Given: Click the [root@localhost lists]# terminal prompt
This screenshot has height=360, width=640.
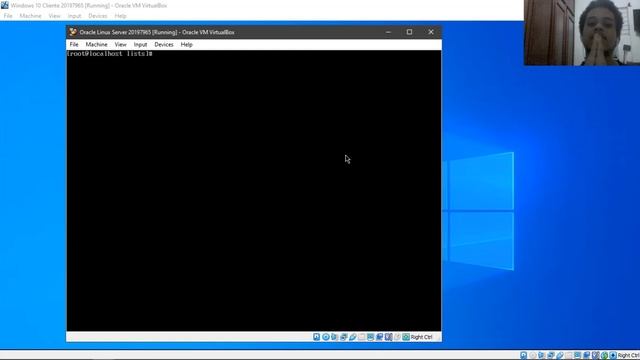Looking at the screenshot, I should [x=109, y=54].
